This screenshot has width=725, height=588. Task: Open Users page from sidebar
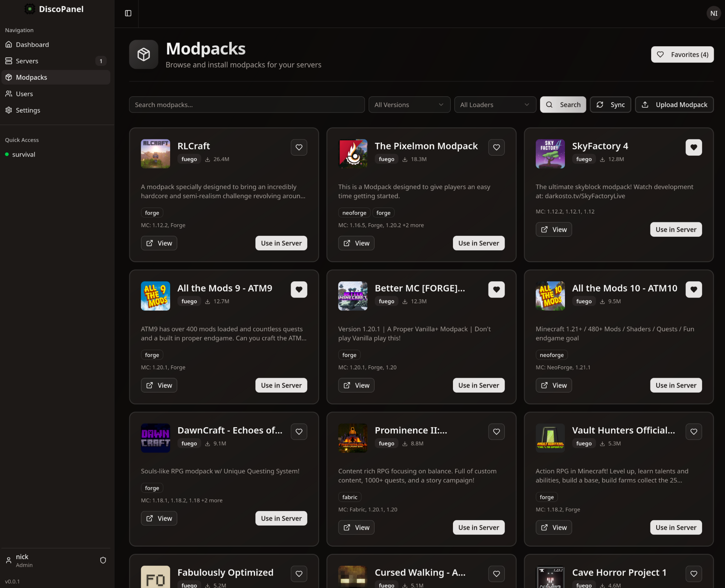(56, 94)
